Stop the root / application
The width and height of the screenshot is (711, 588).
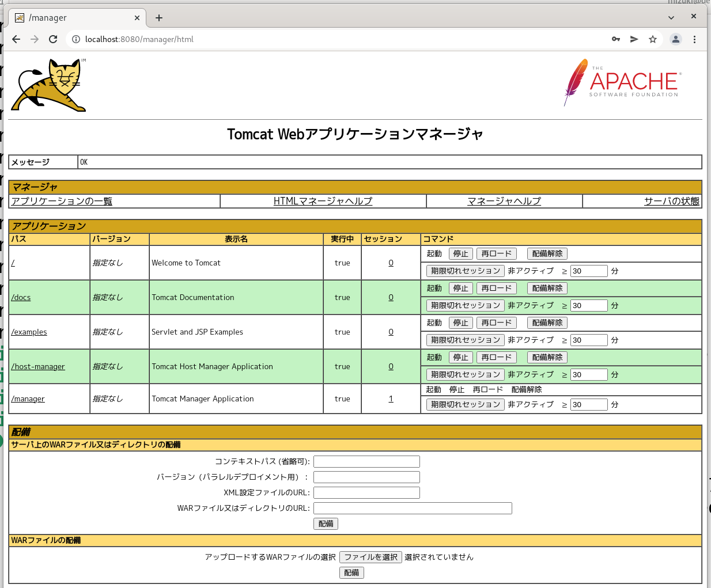coord(461,254)
